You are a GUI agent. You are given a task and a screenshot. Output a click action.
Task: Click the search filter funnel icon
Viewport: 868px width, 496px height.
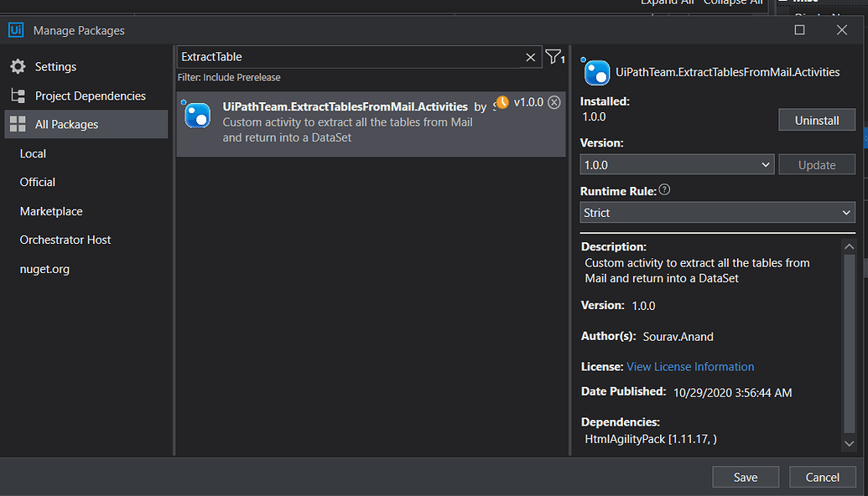tap(553, 57)
